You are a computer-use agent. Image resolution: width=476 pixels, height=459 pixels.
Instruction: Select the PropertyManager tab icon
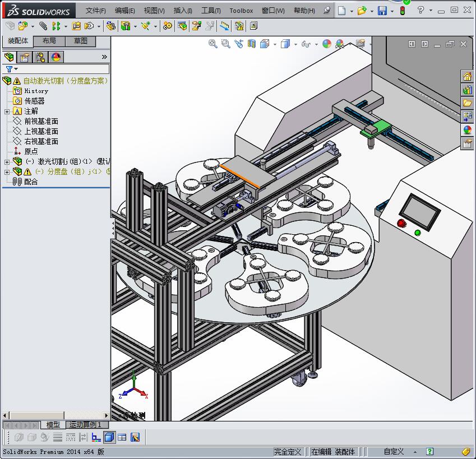(25, 57)
